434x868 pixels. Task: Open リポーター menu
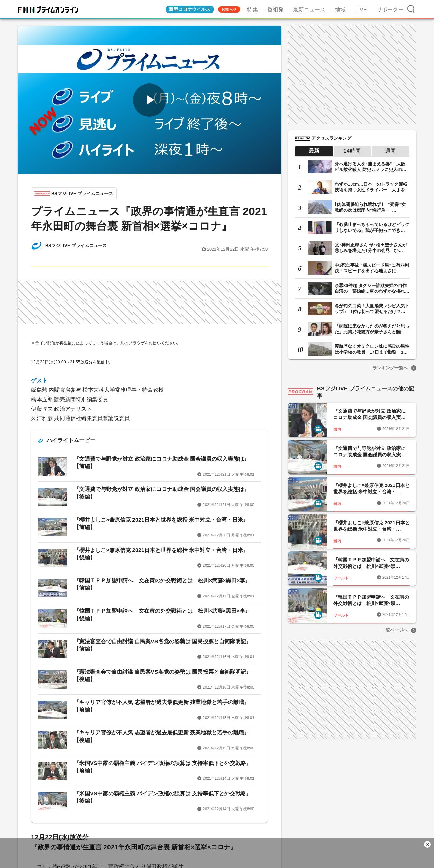pos(390,10)
